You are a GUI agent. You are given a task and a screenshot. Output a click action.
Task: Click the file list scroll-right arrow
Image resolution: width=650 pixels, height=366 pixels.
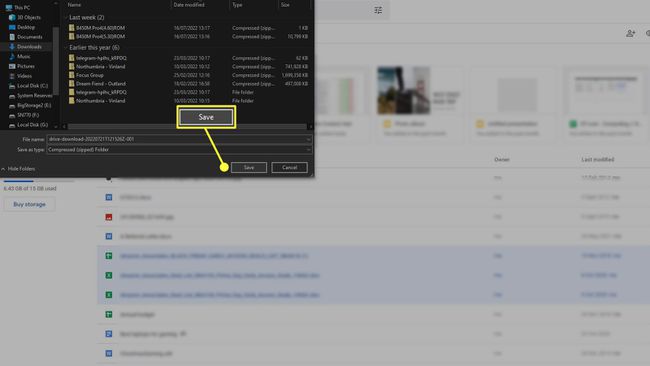(x=310, y=126)
